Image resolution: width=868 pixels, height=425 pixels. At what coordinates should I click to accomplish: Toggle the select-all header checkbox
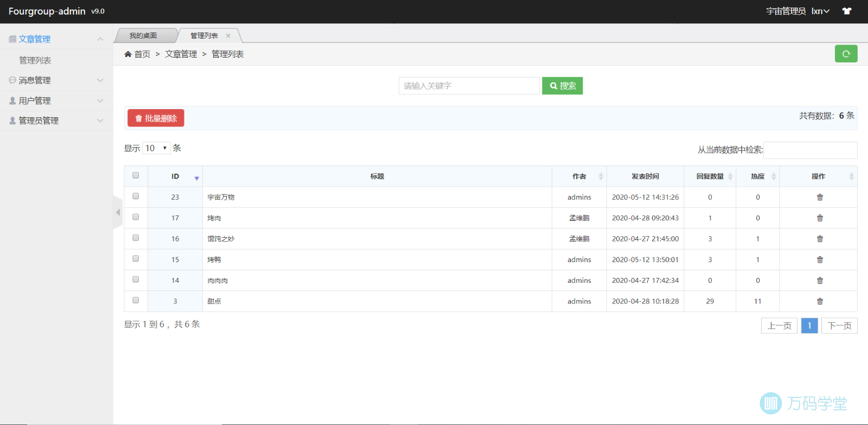tap(136, 175)
